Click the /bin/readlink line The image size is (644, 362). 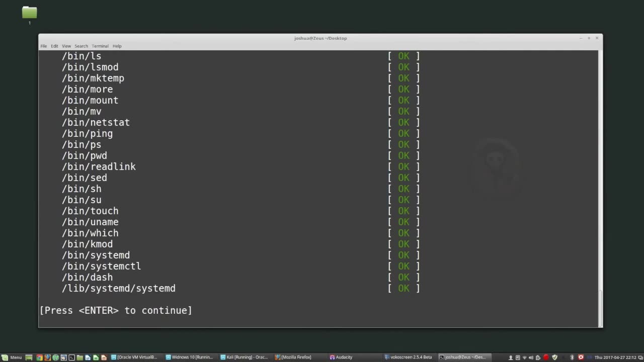pos(99,166)
